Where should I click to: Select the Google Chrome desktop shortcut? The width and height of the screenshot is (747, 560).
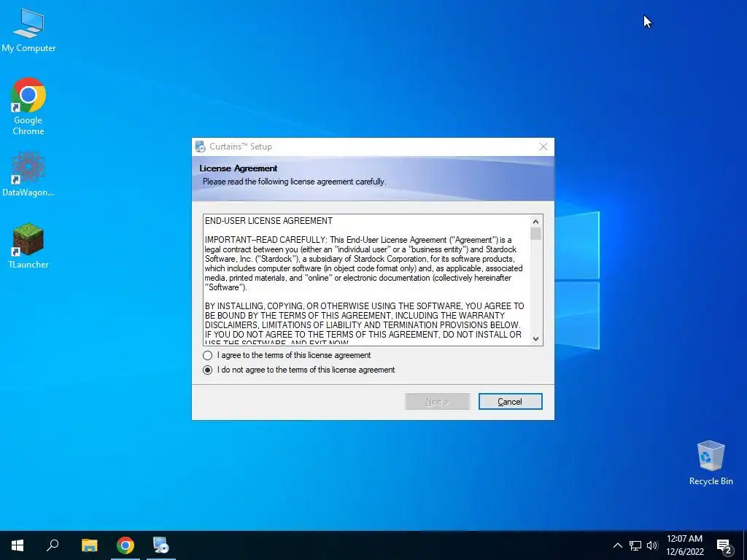point(28,106)
